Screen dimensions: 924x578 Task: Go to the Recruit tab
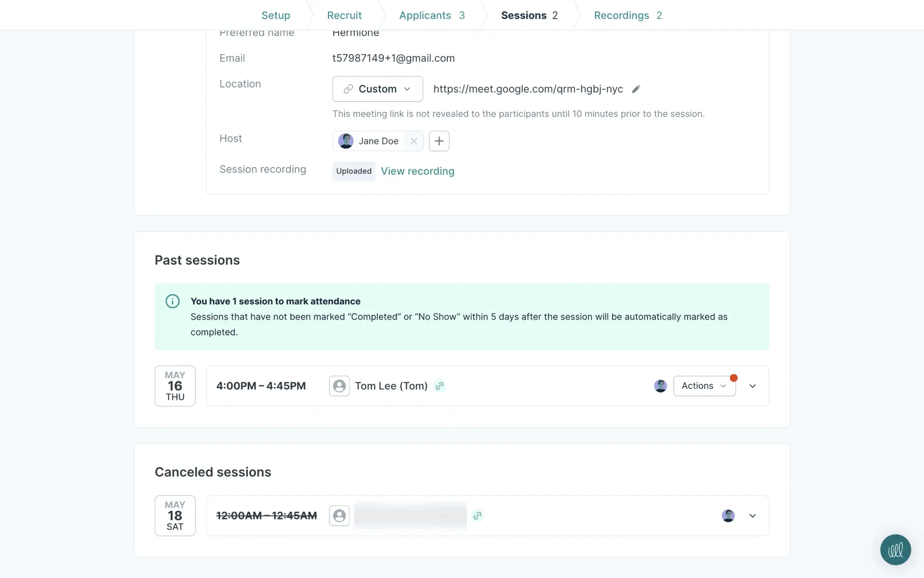click(x=344, y=15)
